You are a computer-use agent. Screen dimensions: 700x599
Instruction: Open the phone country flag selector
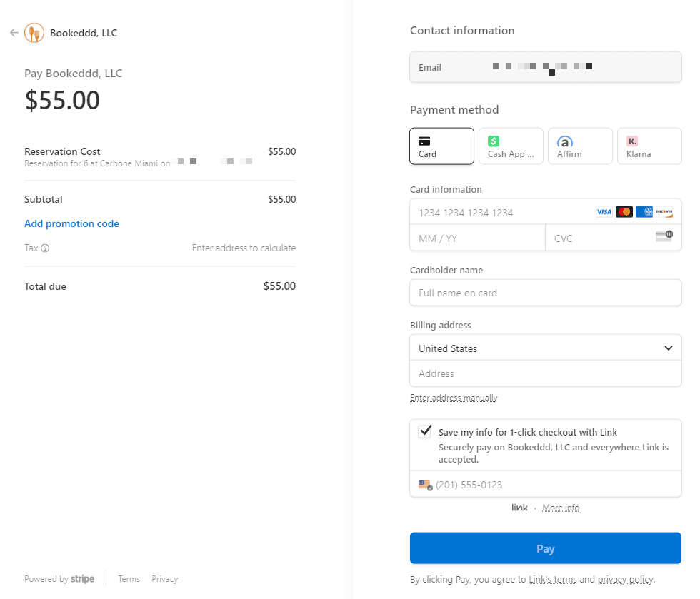pyautogui.click(x=424, y=485)
